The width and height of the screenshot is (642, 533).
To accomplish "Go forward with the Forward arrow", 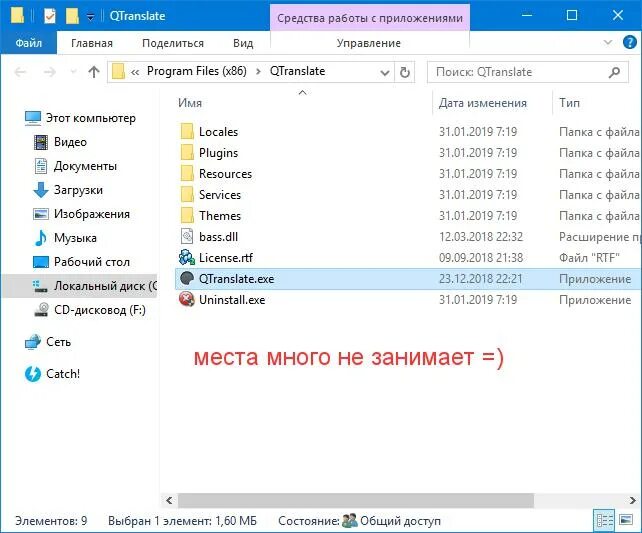I will (50, 72).
